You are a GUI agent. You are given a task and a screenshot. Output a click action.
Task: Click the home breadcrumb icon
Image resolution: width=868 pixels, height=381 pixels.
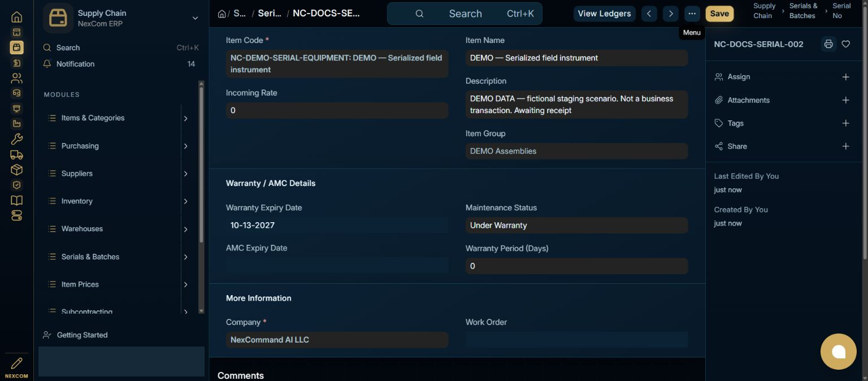click(x=222, y=14)
